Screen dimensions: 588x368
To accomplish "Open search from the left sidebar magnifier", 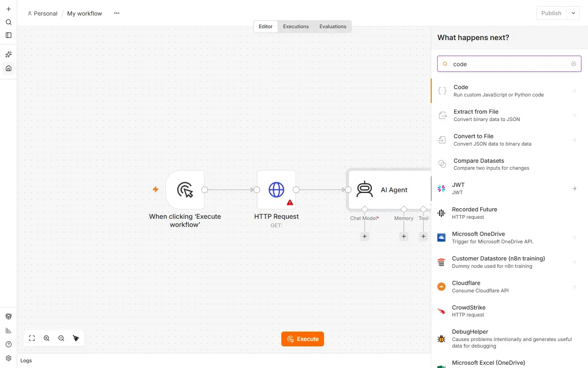I will pos(9,22).
